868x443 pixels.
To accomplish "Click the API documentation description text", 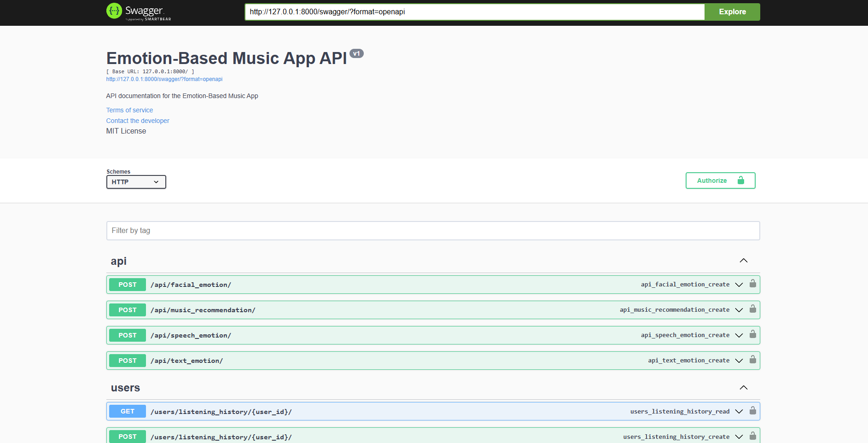I will coord(182,96).
